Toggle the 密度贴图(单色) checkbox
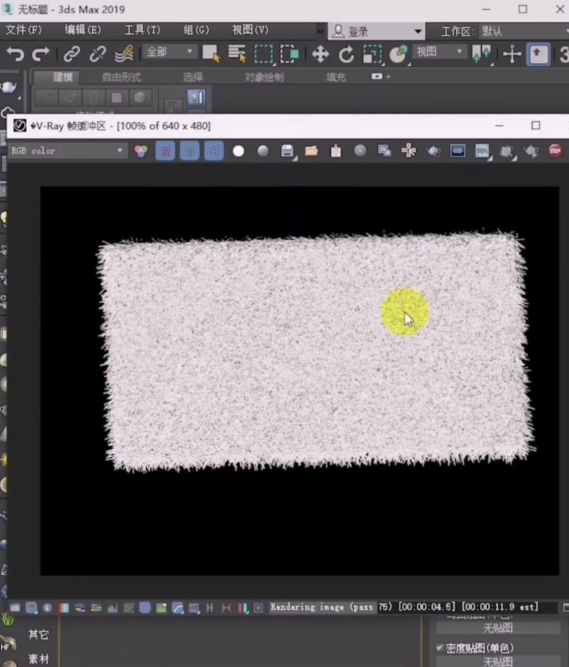569x667 pixels. (x=440, y=648)
